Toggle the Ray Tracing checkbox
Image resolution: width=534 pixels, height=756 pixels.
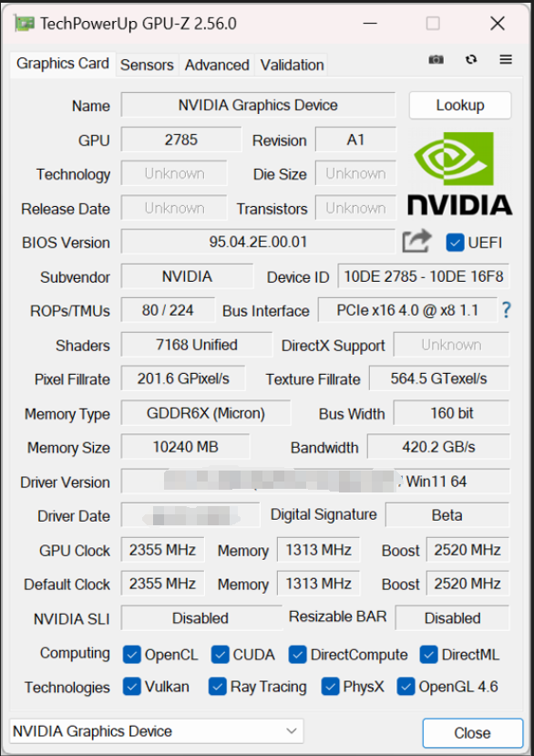click(x=218, y=687)
